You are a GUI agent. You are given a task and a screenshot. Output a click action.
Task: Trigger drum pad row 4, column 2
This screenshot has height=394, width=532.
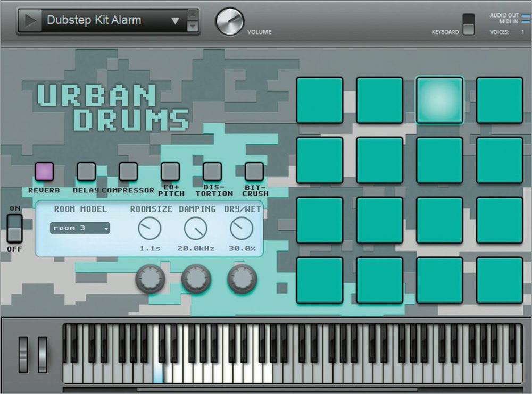point(380,280)
